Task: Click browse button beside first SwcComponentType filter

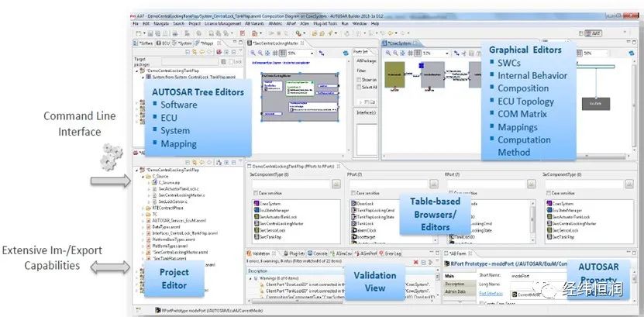Action: pyautogui.click(x=336, y=184)
